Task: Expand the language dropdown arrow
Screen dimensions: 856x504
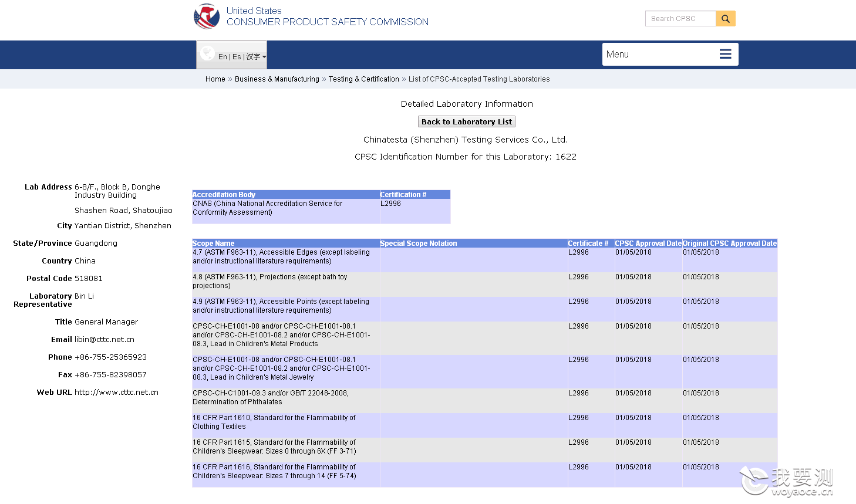Action: coord(264,57)
